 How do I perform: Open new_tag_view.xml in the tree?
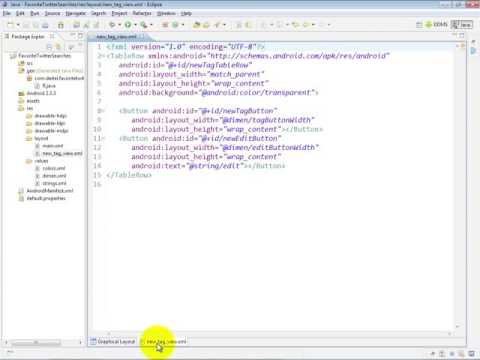59,153
